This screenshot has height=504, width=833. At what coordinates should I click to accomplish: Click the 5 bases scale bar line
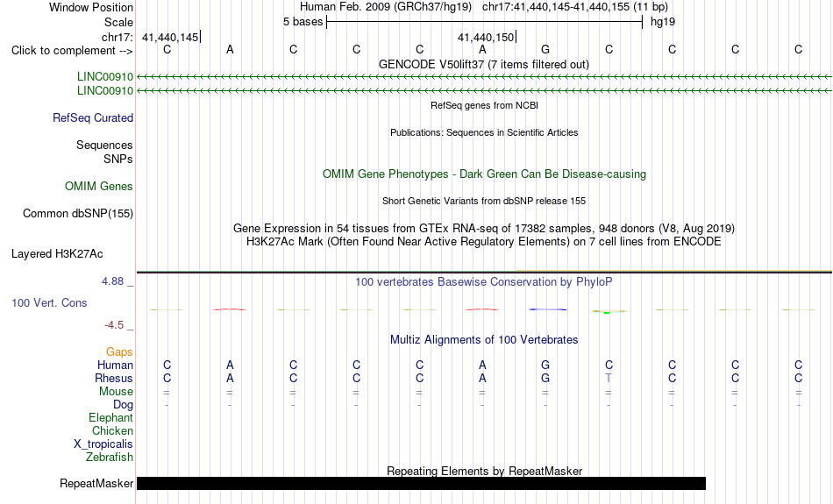pos(485,22)
